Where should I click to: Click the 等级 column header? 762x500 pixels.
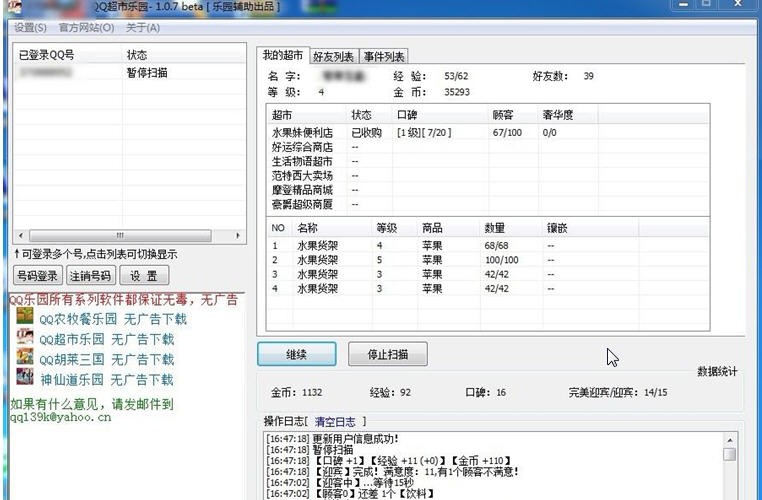coord(395,228)
